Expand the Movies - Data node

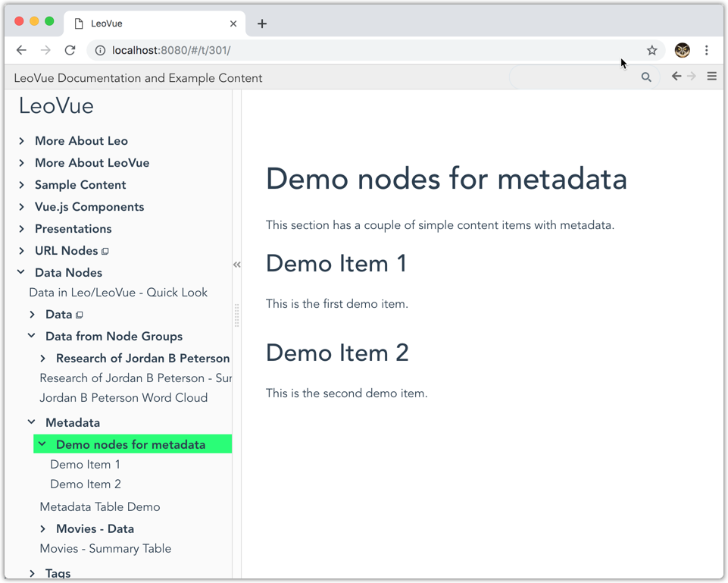[43, 529]
